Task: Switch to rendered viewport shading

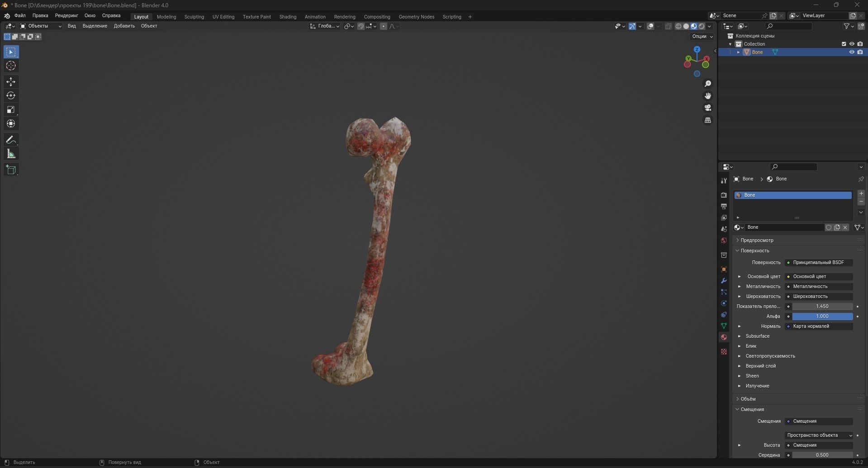Action: [x=702, y=26]
